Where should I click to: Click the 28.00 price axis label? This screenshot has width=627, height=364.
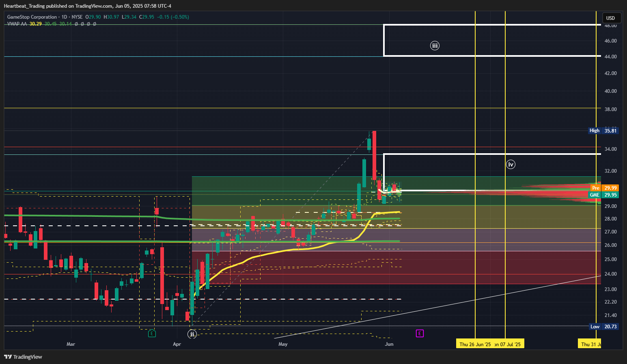(610, 219)
